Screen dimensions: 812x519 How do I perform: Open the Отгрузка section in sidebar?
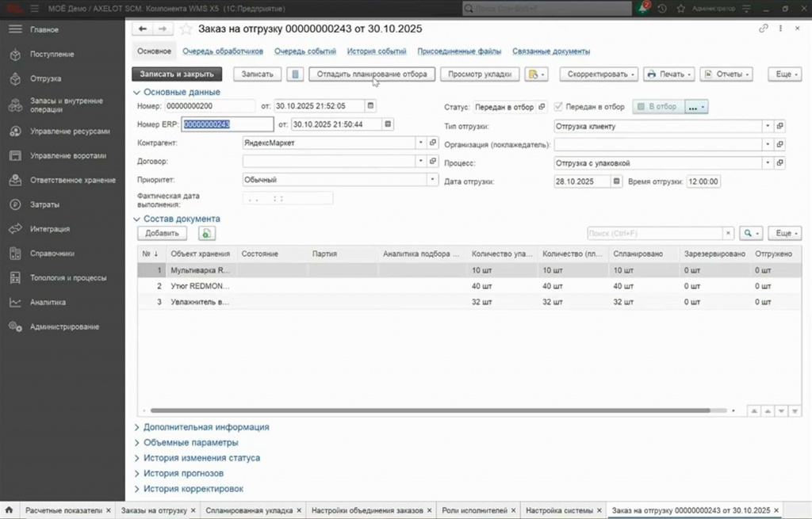45,78
